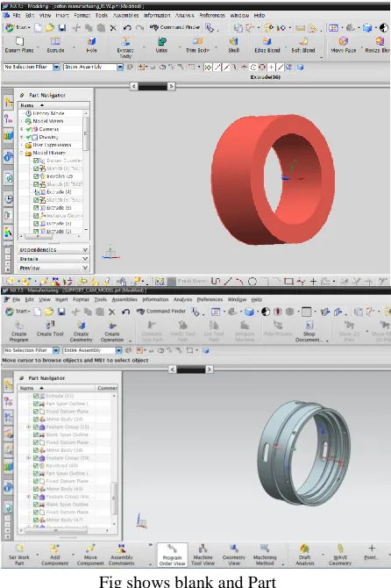Click Name column header in Modeling navigator
Screen dimensions: 391x588
coord(53,105)
